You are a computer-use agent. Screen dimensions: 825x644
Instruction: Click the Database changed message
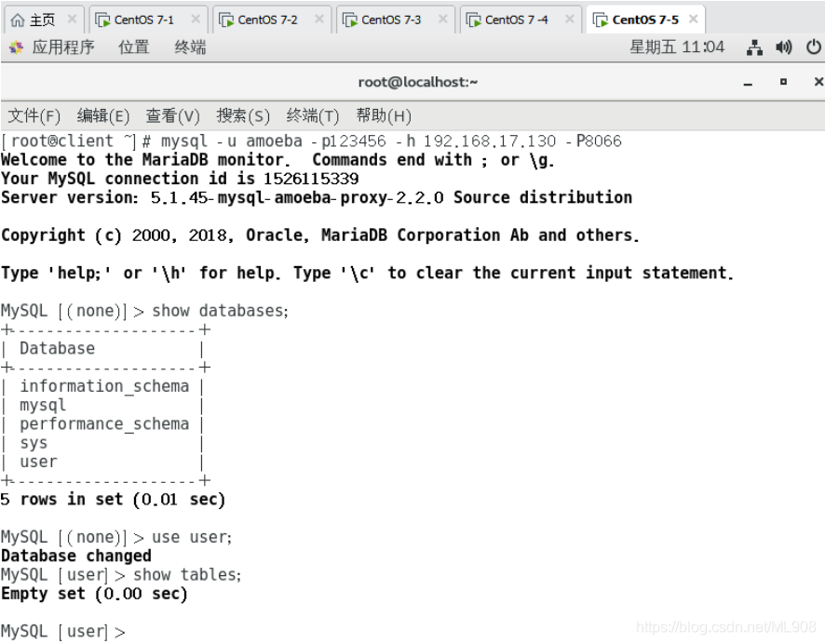pyautogui.click(x=76, y=557)
